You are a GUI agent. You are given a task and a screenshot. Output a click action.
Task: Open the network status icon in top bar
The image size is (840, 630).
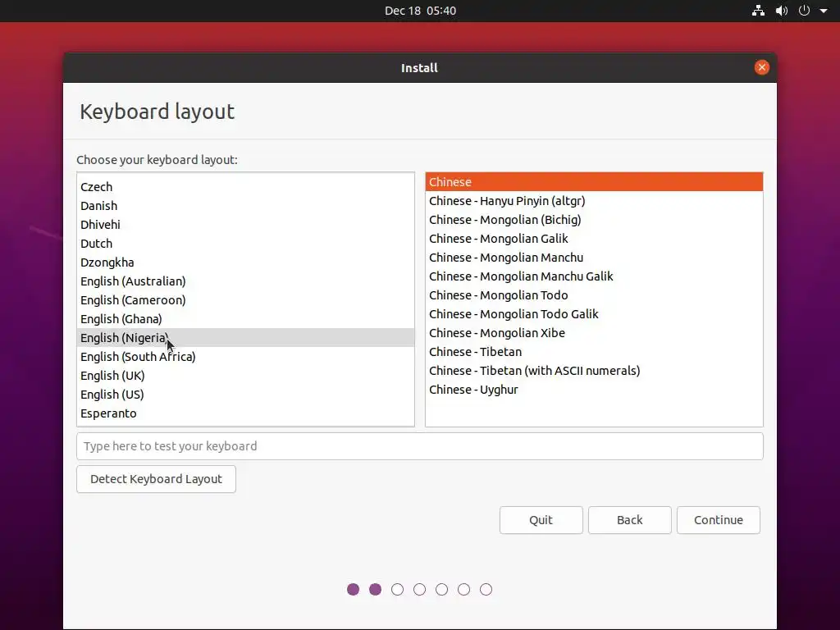[x=758, y=11]
